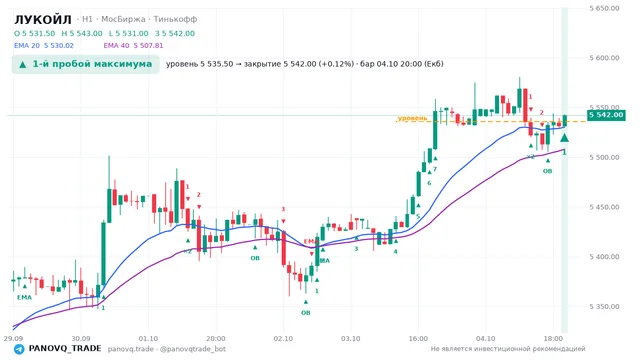Click the 5 500.00 price axis label

pyautogui.click(x=604, y=158)
